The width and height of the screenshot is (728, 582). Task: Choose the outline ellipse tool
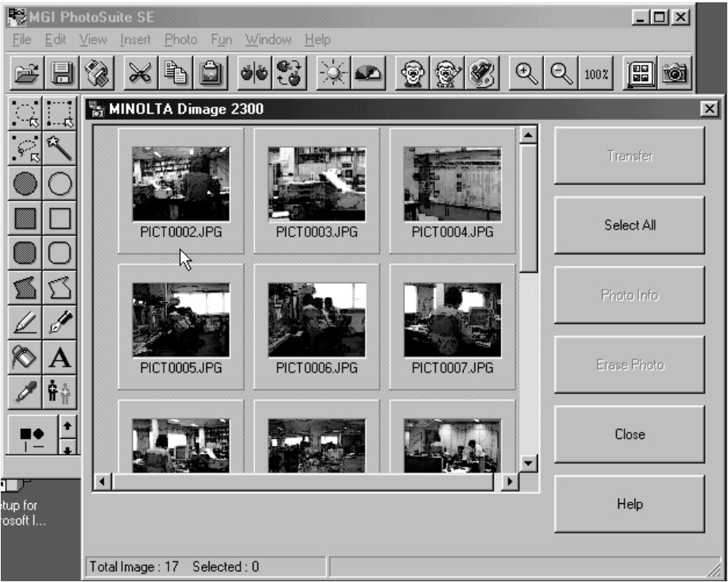pos(60,183)
